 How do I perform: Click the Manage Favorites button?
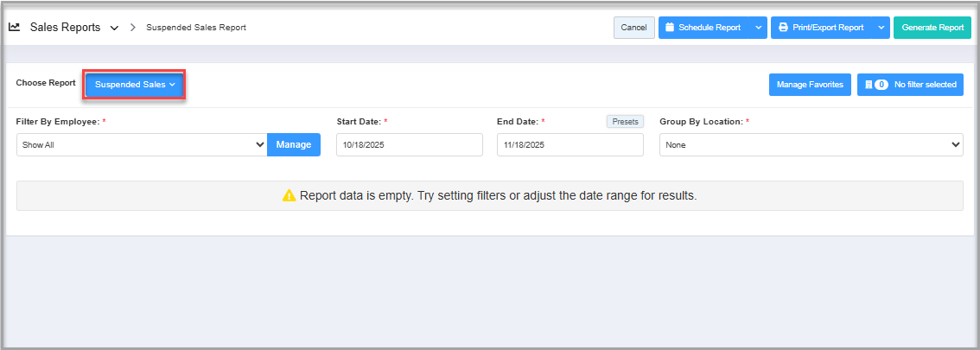point(810,85)
